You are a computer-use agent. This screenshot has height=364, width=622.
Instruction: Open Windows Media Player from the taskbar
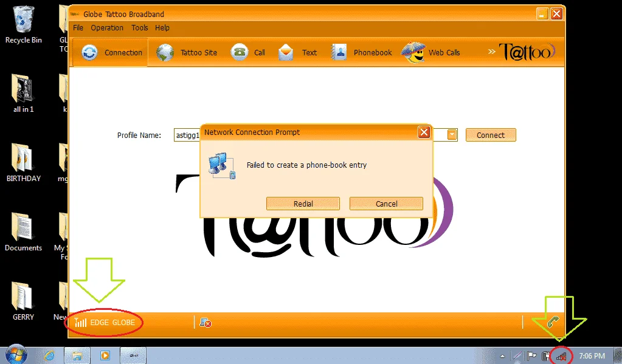tap(105, 355)
